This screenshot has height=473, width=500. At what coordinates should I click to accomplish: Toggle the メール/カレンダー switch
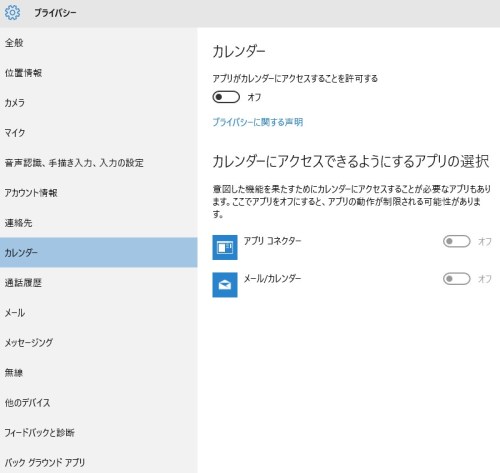pos(457,278)
